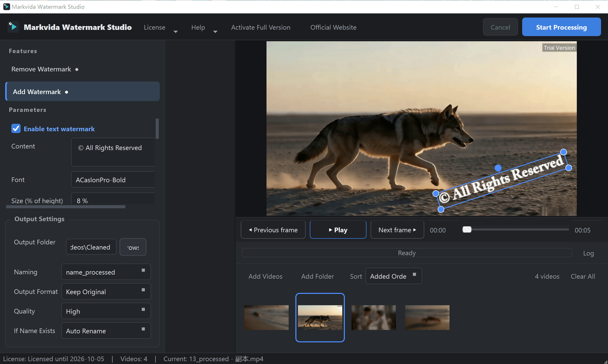Advance to Next frame
The height and width of the screenshot is (364, 608).
click(x=397, y=230)
